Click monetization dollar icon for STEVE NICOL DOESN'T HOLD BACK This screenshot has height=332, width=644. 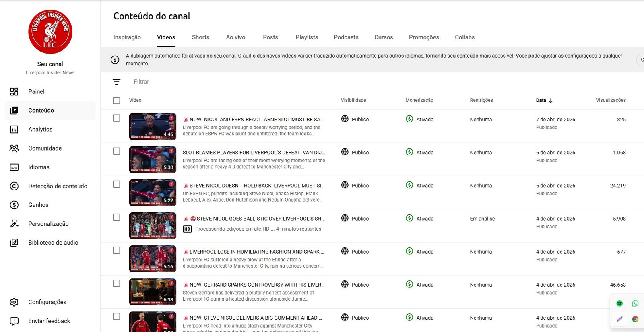pos(409,185)
